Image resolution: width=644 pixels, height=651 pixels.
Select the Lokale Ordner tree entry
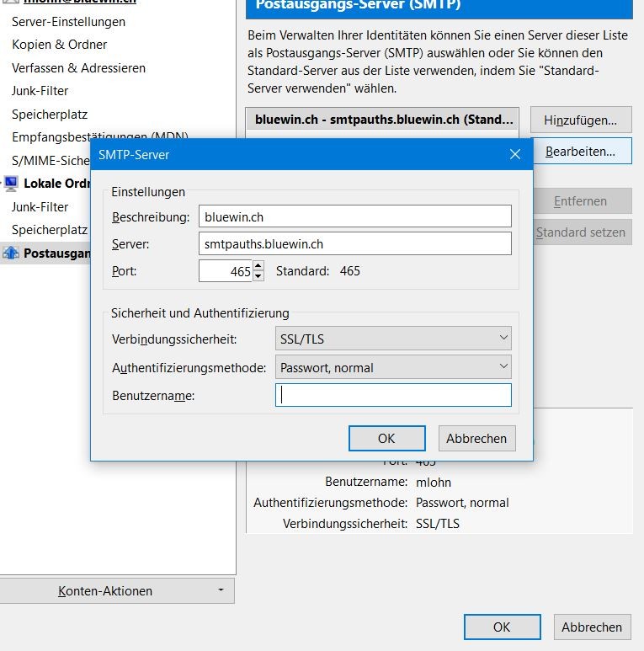click(57, 184)
